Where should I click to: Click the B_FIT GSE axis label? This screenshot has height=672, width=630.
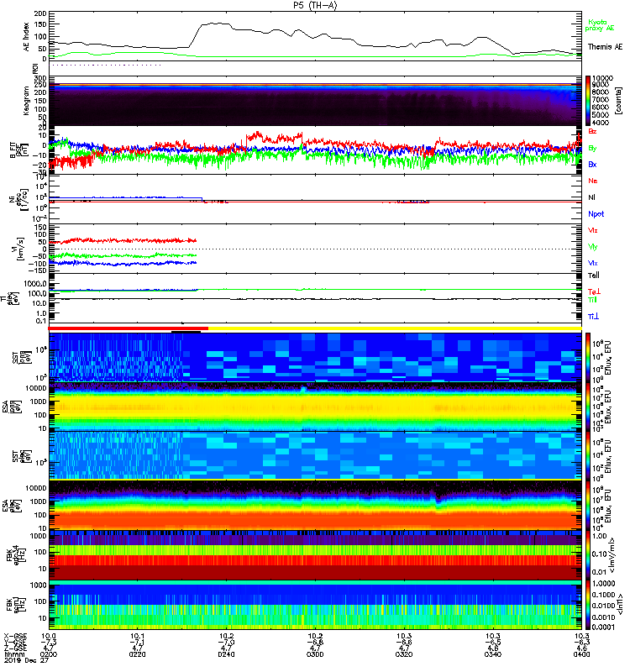pos(18,150)
